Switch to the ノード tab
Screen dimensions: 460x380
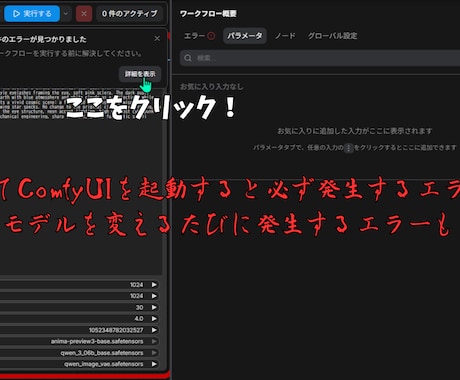(285, 36)
